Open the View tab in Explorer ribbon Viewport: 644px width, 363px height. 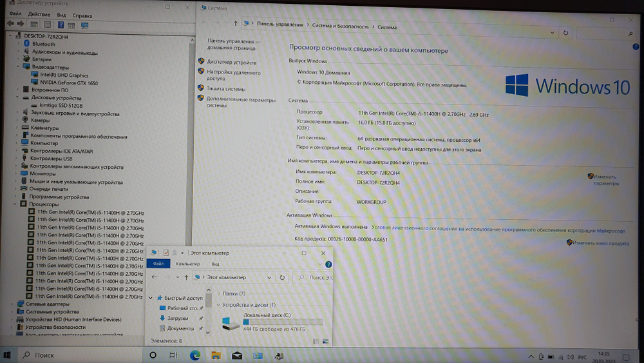pyautogui.click(x=216, y=264)
